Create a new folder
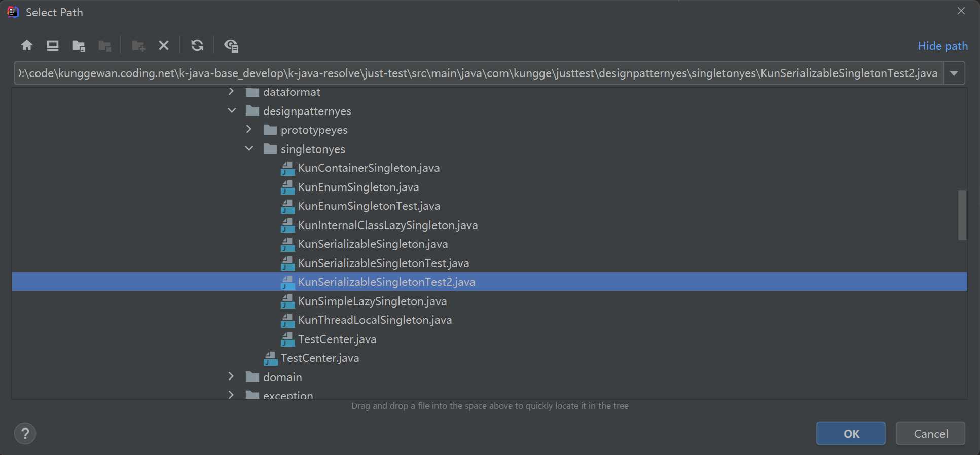This screenshot has width=980, height=455. 138,46
